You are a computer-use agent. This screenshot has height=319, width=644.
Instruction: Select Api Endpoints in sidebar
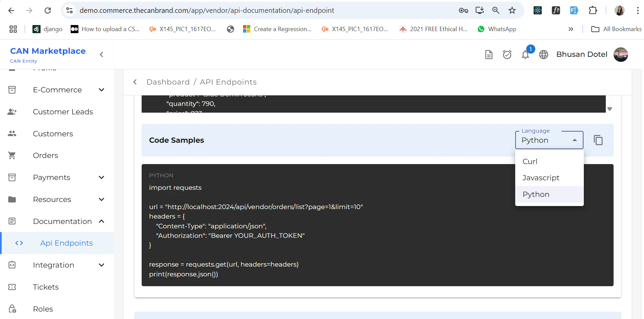tap(57, 243)
